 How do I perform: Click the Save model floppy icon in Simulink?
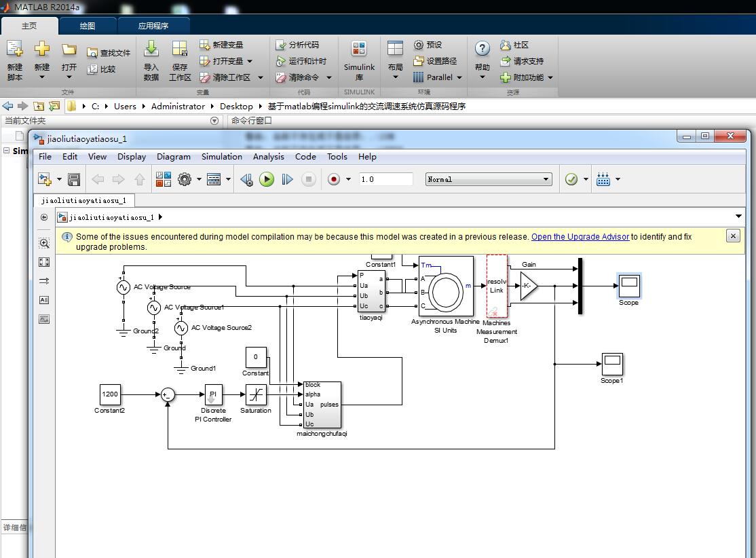74,179
